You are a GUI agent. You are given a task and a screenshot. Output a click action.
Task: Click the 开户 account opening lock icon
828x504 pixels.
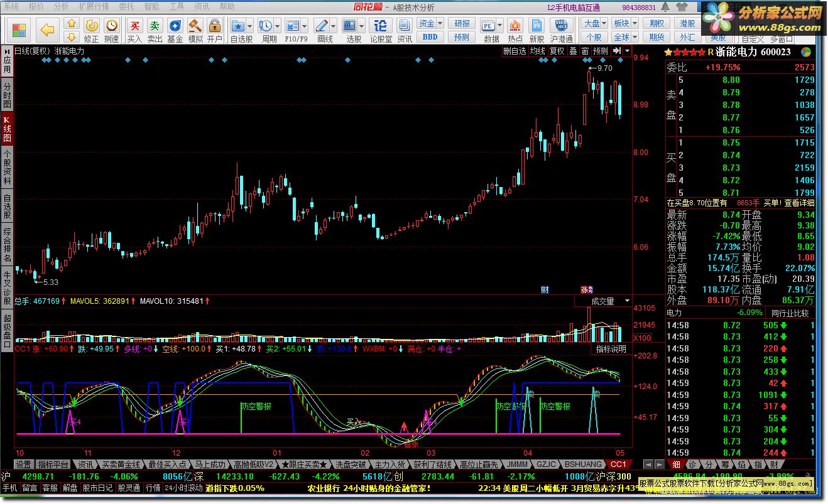pos(215,29)
